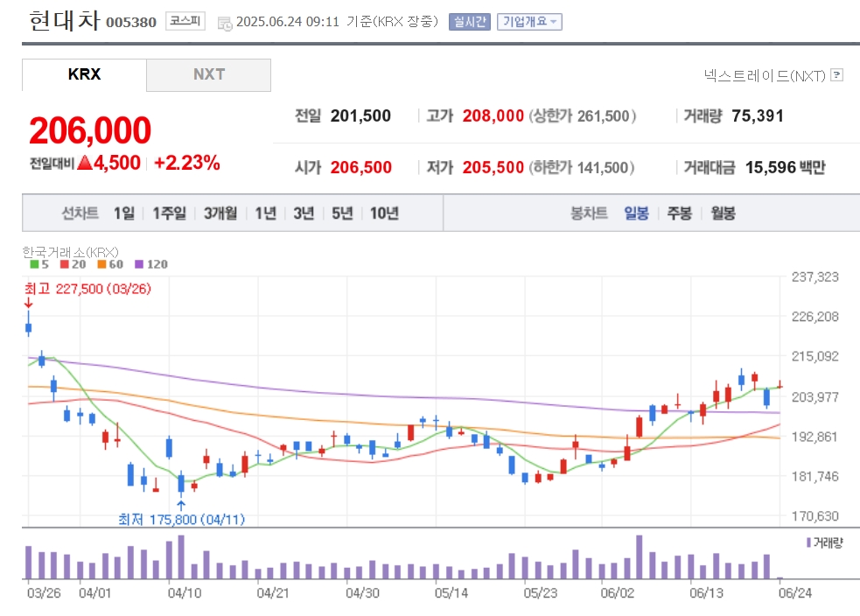Click the lower limit 하한가 141,500
The width and height of the screenshot is (860, 616).
pos(583,167)
